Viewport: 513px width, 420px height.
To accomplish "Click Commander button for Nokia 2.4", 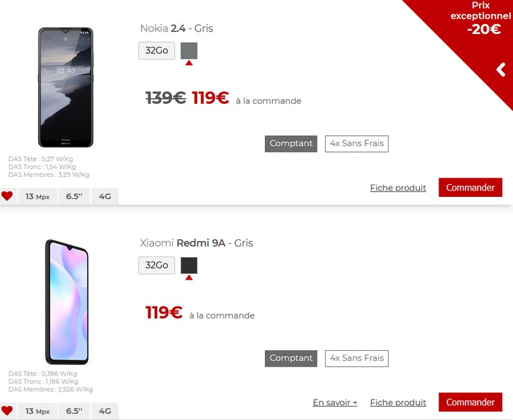I will point(471,187).
